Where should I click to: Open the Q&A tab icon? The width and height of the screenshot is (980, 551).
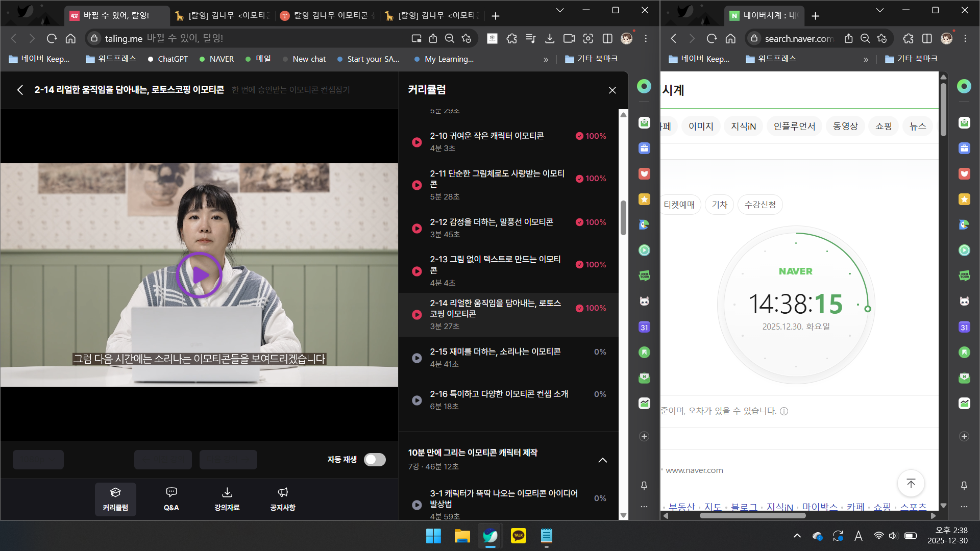[171, 498]
